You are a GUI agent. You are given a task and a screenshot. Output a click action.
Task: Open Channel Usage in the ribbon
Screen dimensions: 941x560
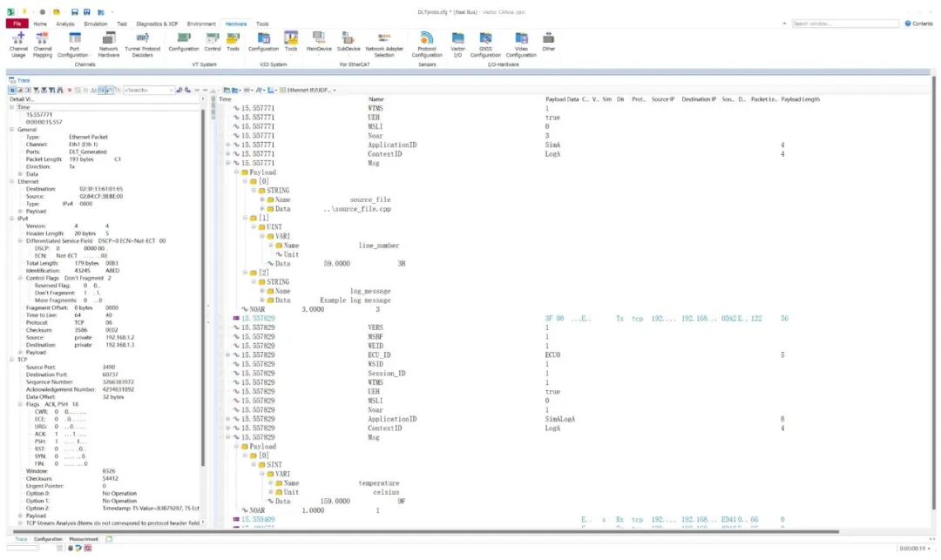pos(18,44)
